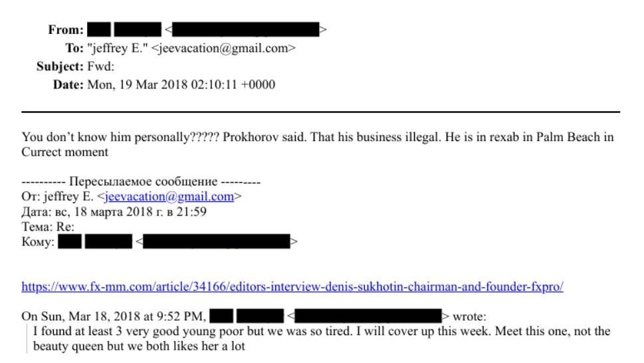
Task: Click the horizontal divider below the headers
Action: pos(320,112)
